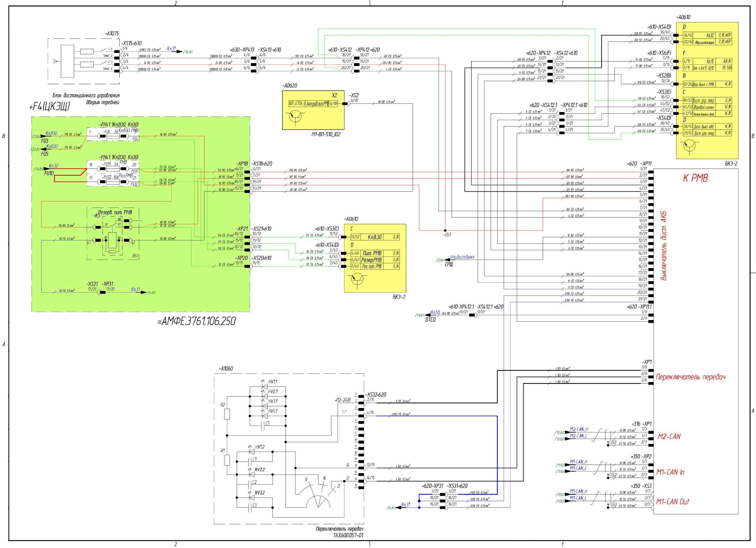The width and height of the screenshot is (756, 548).
Task: Select the -A1060 label above dashed box
Action: tap(226, 368)
